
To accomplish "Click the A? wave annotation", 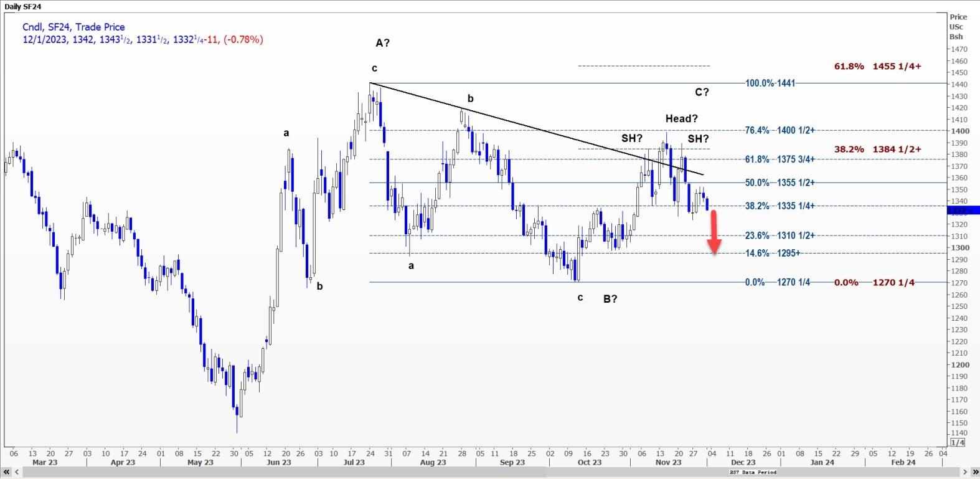I will (382, 43).
